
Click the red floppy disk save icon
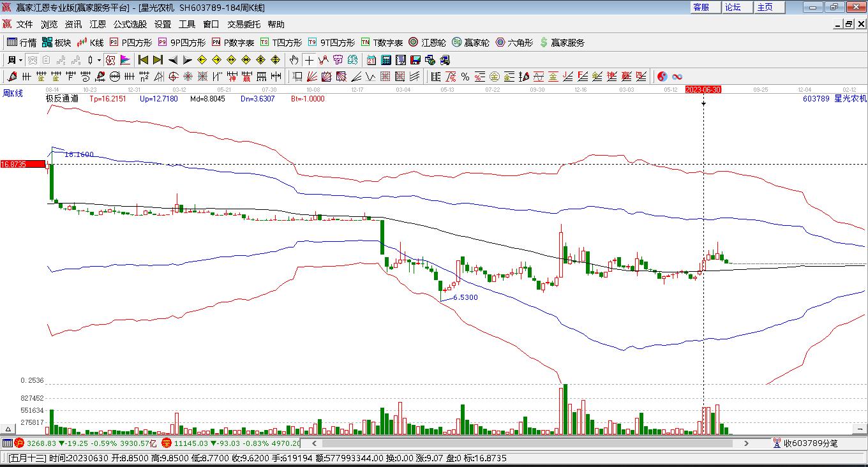pyautogui.click(x=415, y=60)
